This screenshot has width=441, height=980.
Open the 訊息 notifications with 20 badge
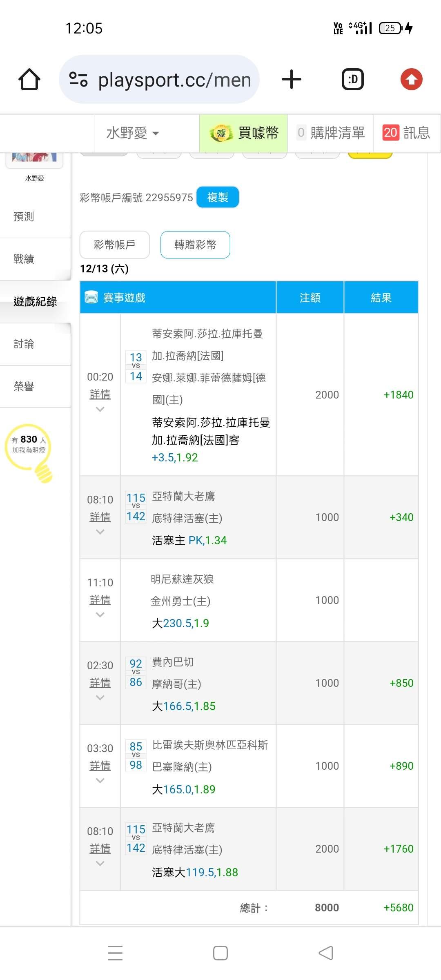(407, 133)
